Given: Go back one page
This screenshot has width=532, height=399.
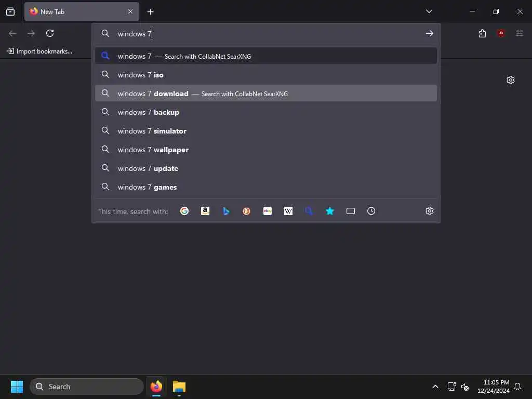Looking at the screenshot, I should tap(12, 33).
